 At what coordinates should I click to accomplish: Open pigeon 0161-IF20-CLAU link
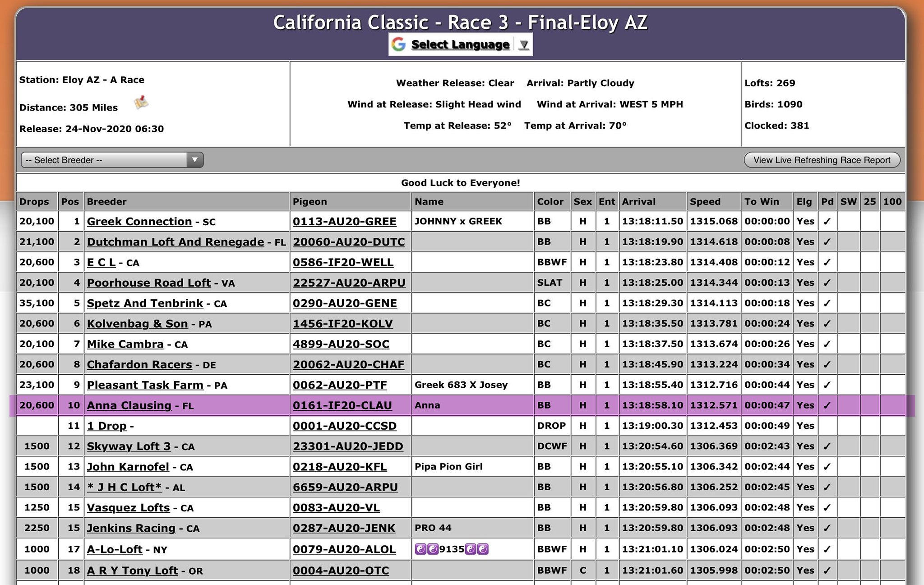click(342, 405)
